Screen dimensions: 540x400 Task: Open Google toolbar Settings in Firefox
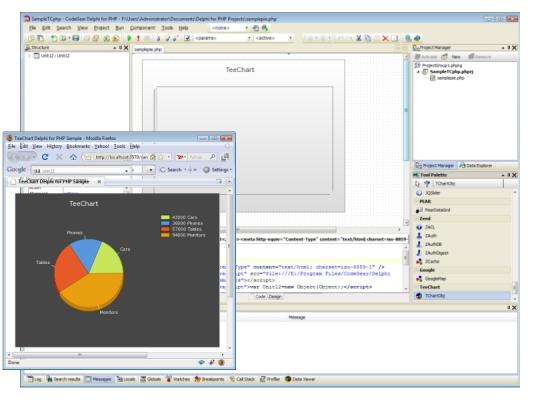pyautogui.click(x=217, y=170)
